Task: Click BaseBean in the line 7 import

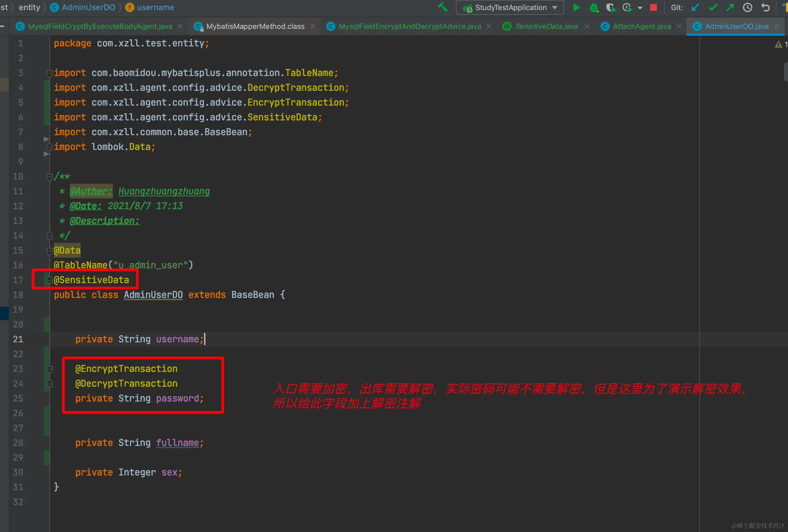Action: point(226,132)
